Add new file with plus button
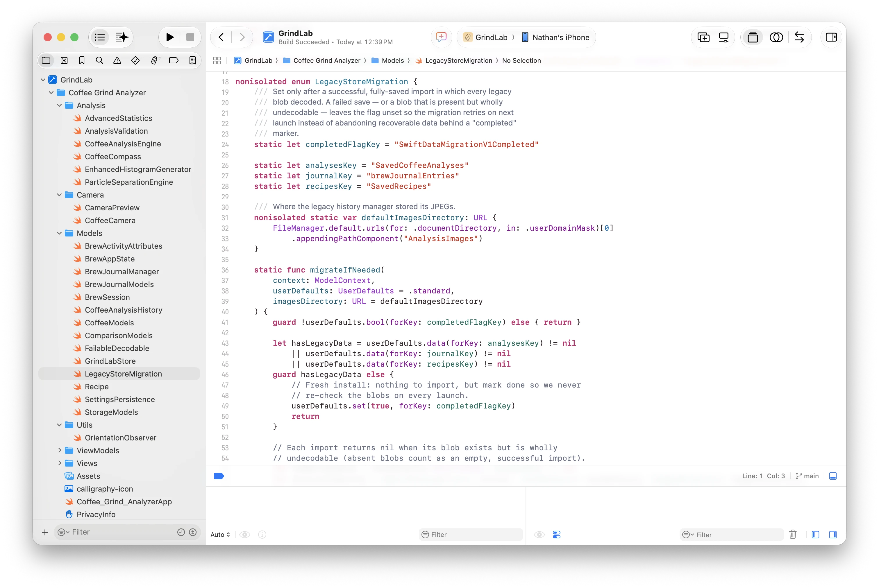 45,532
